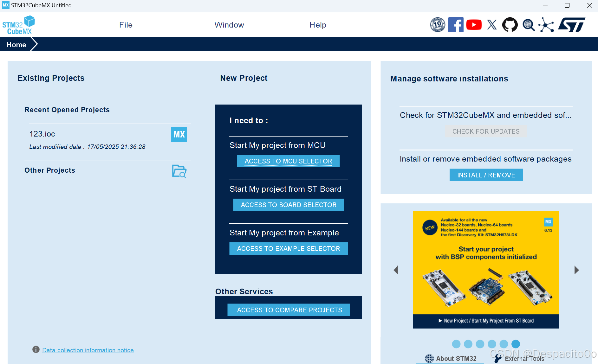This screenshot has width=598, height=364.
Task: Open Data collection information notice link
Action: [88, 350]
